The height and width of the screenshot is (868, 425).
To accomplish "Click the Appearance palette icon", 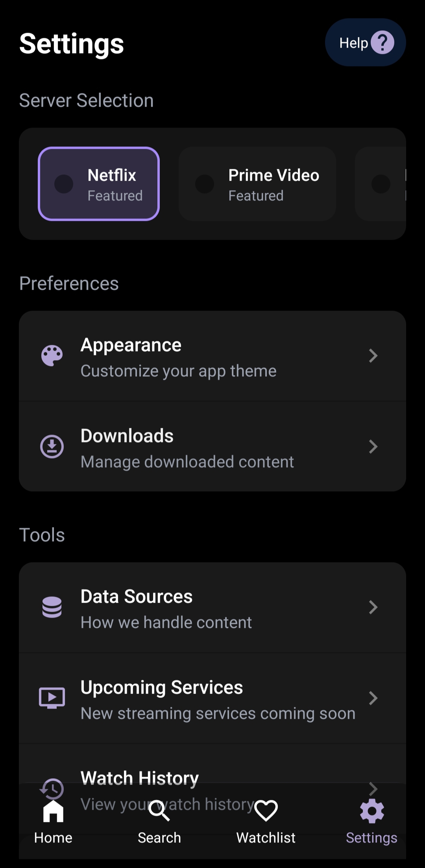I will click(x=52, y=356).
